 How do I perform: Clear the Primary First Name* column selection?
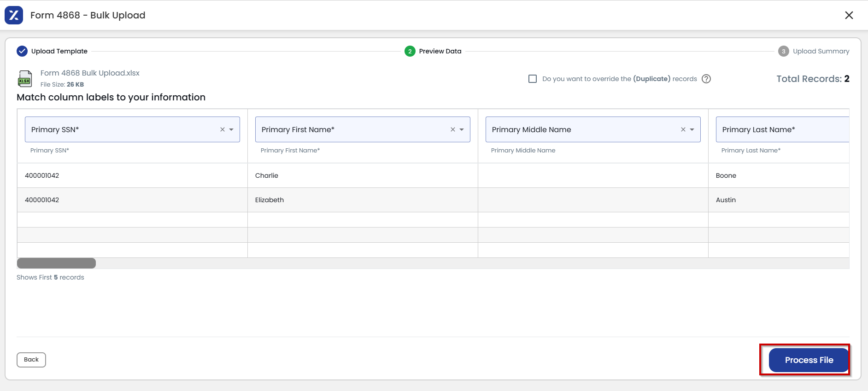[453, 129]
